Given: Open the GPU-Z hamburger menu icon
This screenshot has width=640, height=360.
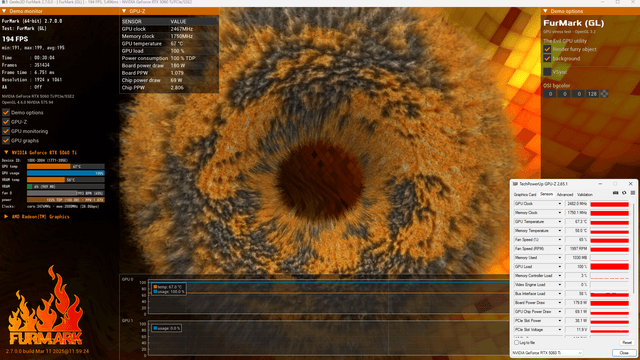Looking at the screenshot, I should [633, 193].
